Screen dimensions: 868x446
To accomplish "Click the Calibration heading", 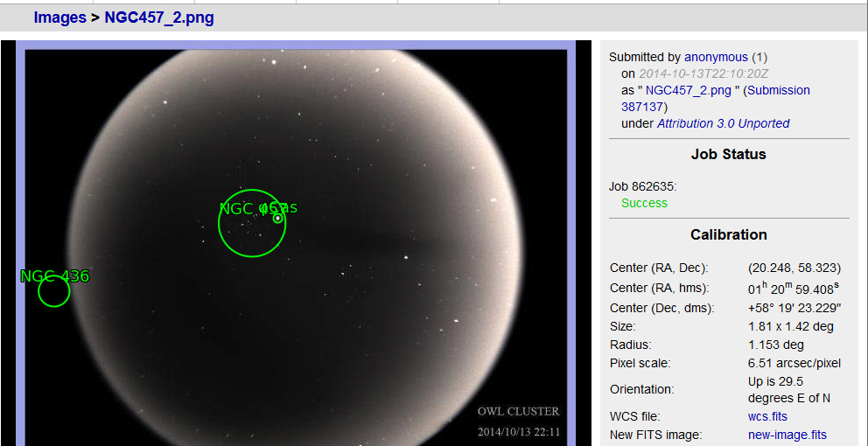I will 729,234.
